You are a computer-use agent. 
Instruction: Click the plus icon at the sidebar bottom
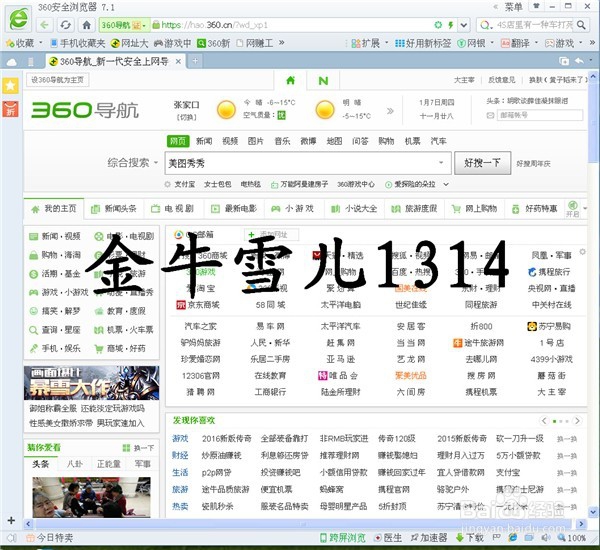pos(11,521)
